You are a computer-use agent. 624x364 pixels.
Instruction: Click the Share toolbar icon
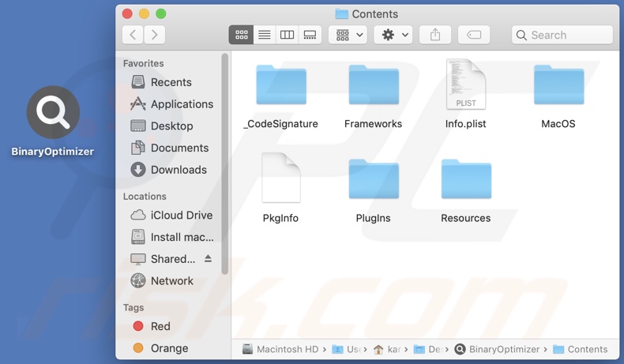435,35
